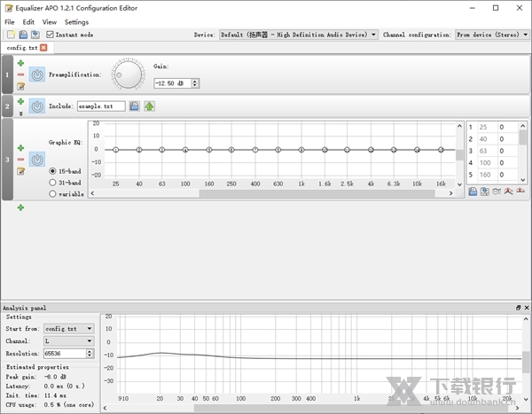
Task: Choose the variable band radio option
Action: click(x=53, y=193)
